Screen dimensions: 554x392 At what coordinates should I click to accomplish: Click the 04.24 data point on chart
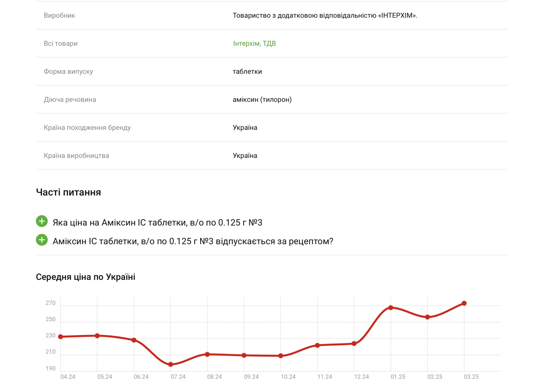click(x=61, y=337)
